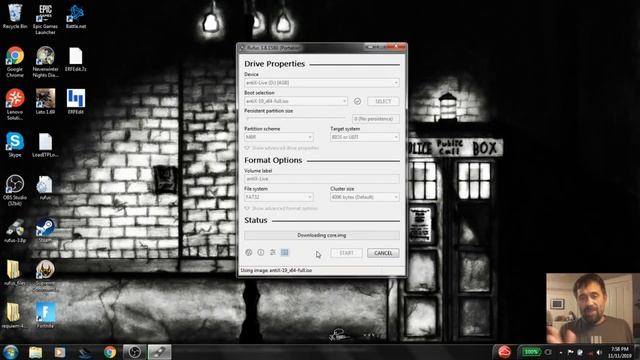Click the Downloading core.img progress bar
This screenshot has width=640, height=360.
tap(322, 235)
